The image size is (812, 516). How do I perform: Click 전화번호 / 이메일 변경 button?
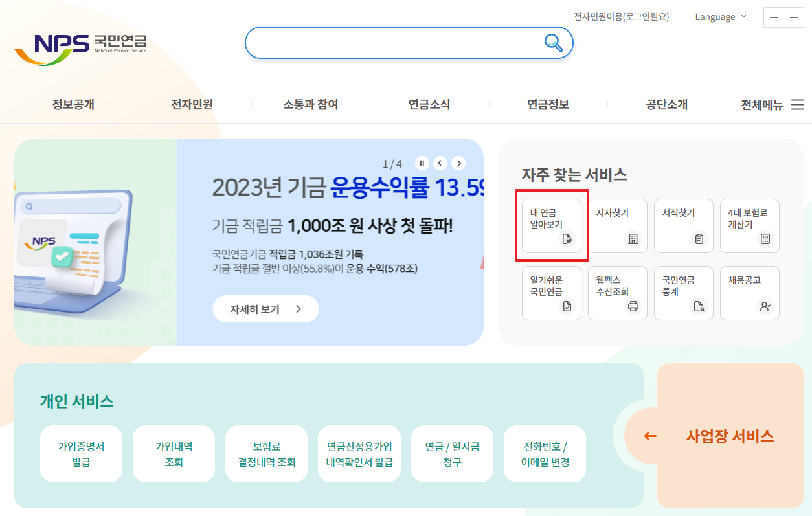[545, 454]
